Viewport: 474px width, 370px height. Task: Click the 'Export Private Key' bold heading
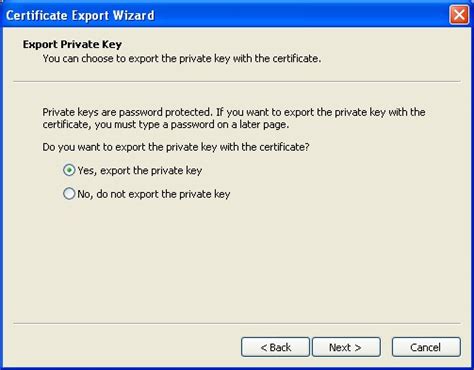(x=72, y=44)
